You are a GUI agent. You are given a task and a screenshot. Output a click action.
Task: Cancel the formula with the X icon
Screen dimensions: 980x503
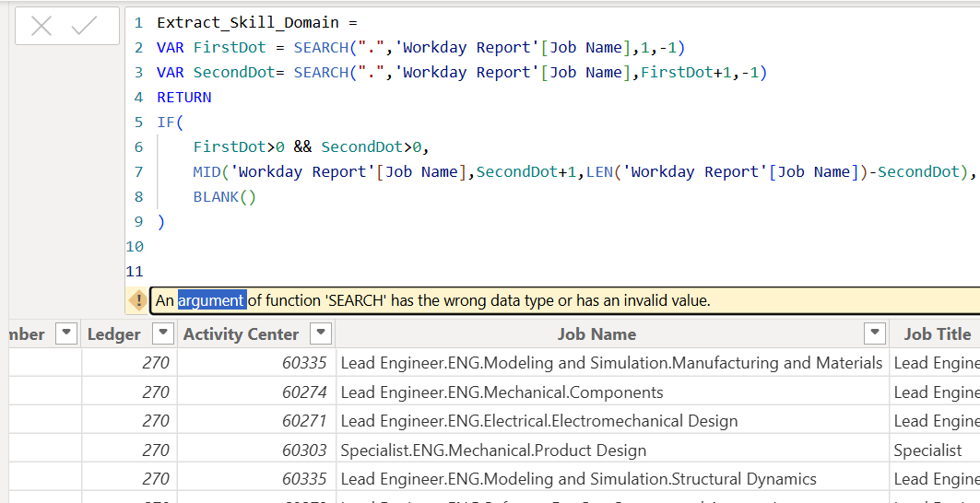41,26
